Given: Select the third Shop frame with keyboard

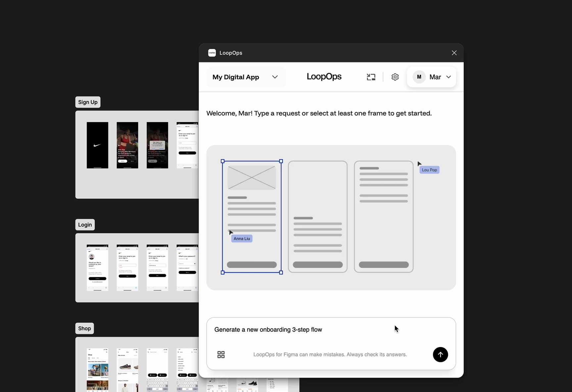Looking at the screenshot, I should 157,370.
